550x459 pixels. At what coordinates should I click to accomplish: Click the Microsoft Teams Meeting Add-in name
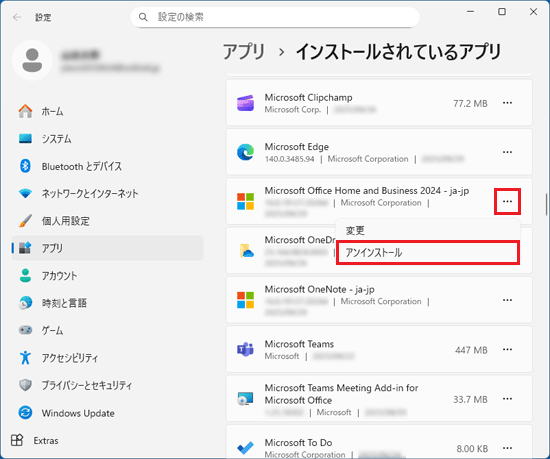click(x=341, y=394)
